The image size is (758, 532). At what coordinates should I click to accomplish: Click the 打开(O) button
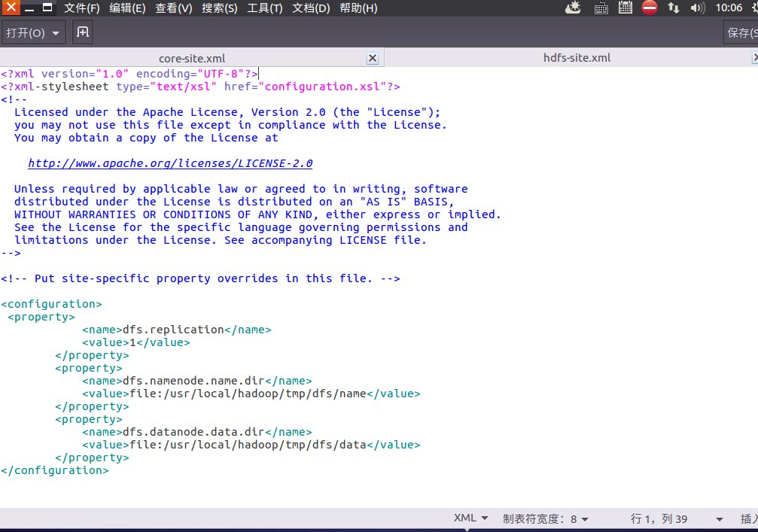[x=26, y=33]
